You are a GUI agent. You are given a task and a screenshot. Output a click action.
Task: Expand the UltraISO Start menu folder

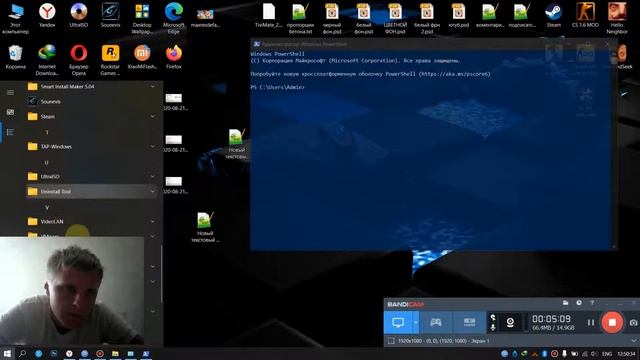(91, 176)
